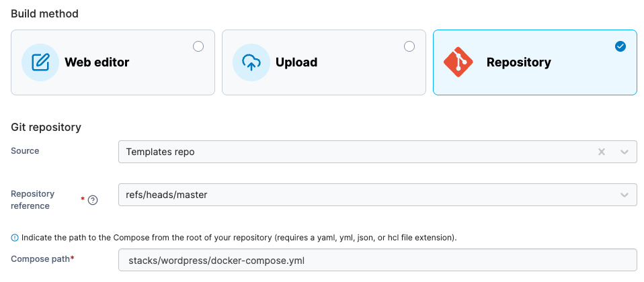Open the Repository reference help tooltip icon

pos(93,200)
